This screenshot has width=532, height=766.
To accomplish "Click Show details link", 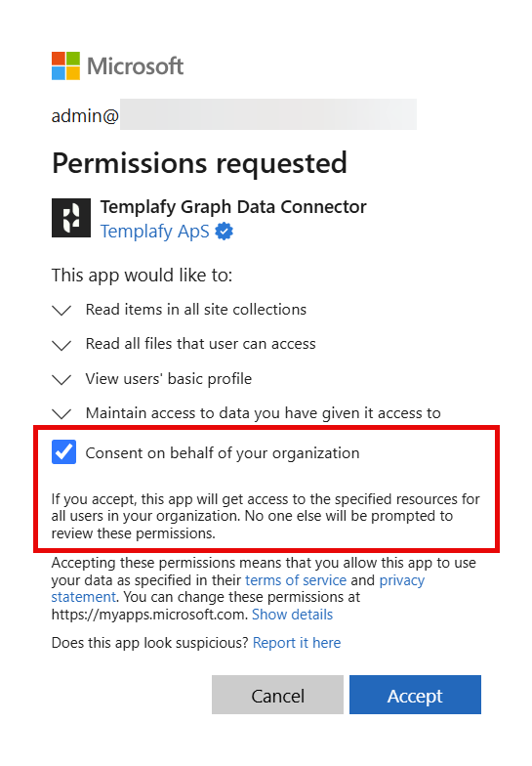I will click(x=293, y=614).
